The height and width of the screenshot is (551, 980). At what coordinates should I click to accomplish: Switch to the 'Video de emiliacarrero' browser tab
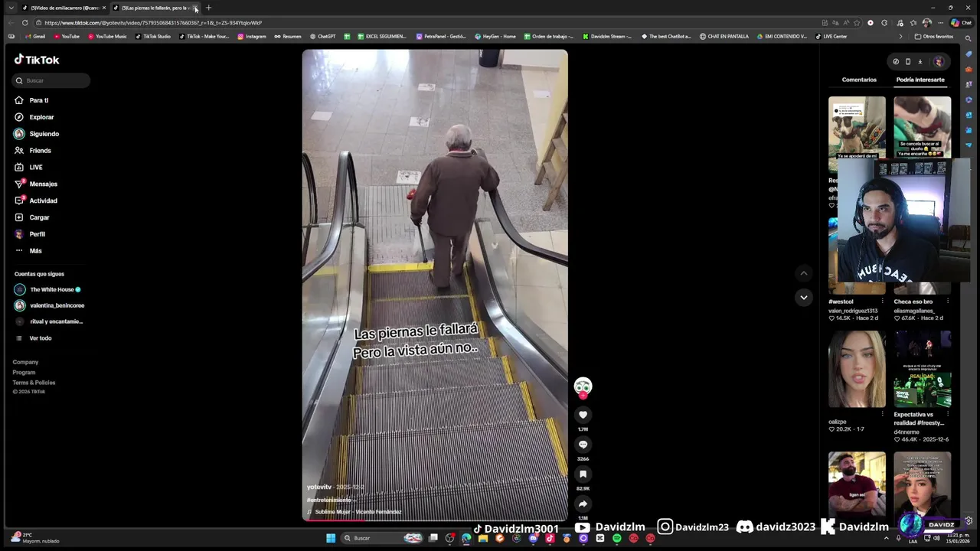click(64, 8)
